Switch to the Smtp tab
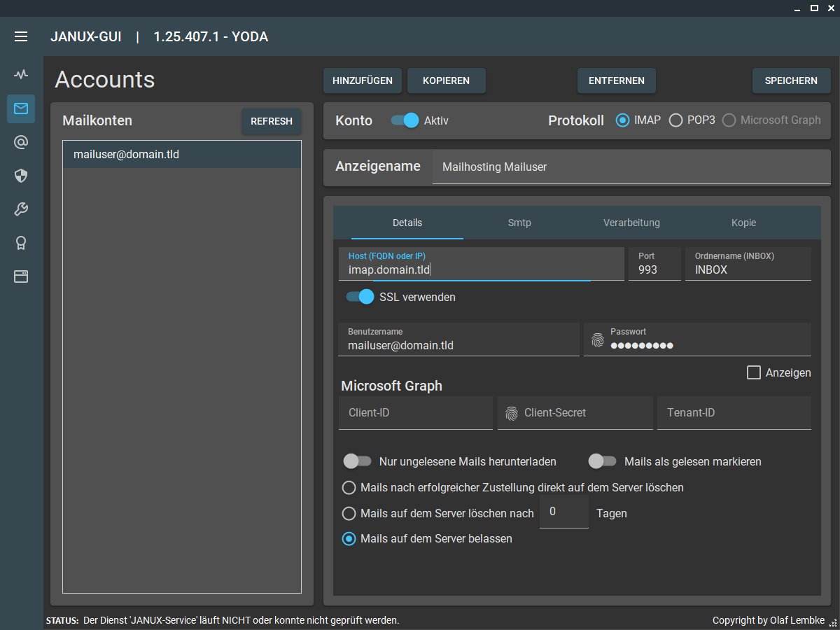 (x=519, y=223)
